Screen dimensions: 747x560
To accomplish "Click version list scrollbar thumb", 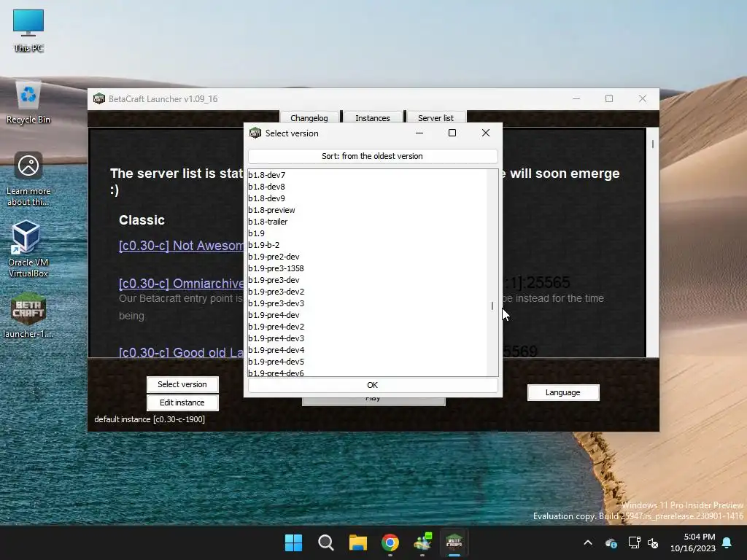I will coord(492,306).
